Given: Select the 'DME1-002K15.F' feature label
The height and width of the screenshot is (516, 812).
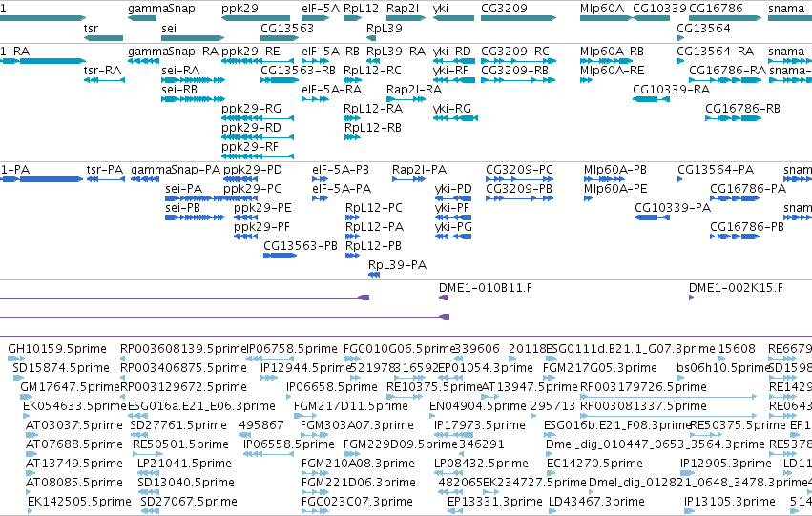Looking at the screenshot, I should [736, 288].
